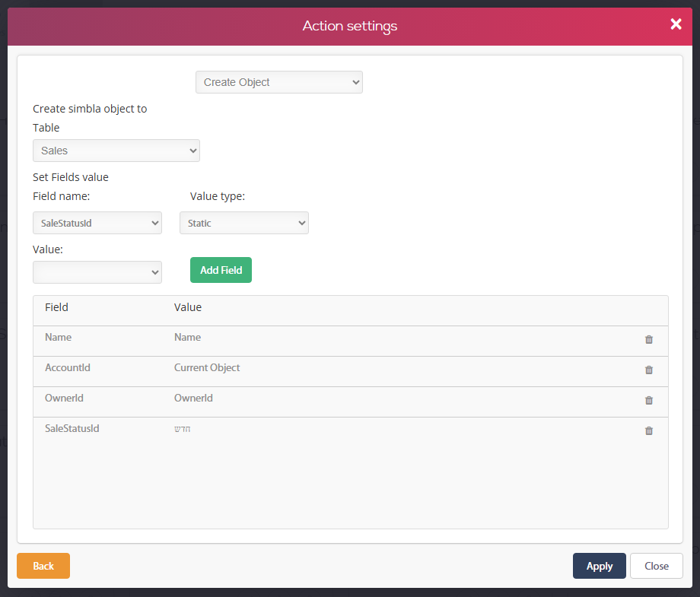Click the Action settings title
Screen dimensions: 700x597
(350, 26)
